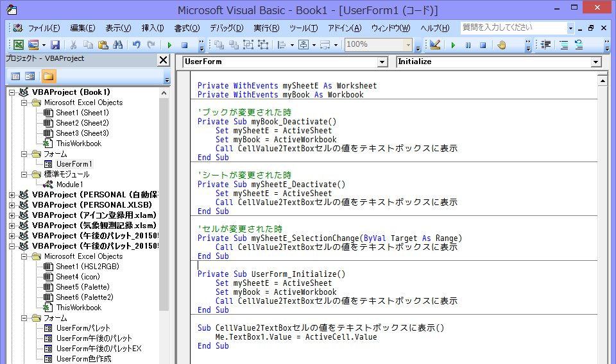Open Find with the binoculars icon
Screen dimensions: 616x364
pyautogui.click(x=118, y=45)
